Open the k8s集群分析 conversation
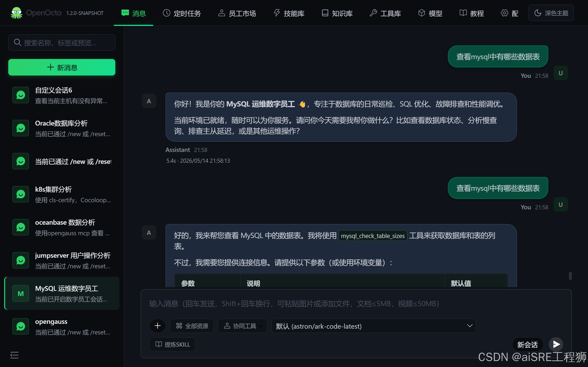The width and height of the screenshot is (588, 367). coord(62,194)
